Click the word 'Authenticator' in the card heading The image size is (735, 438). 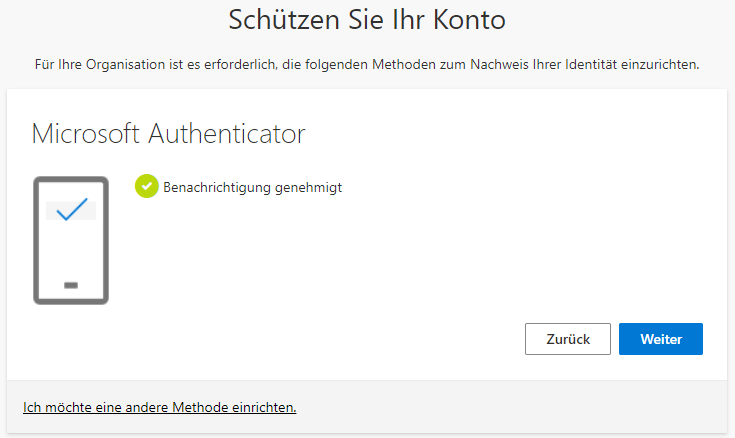click(227, 134)
